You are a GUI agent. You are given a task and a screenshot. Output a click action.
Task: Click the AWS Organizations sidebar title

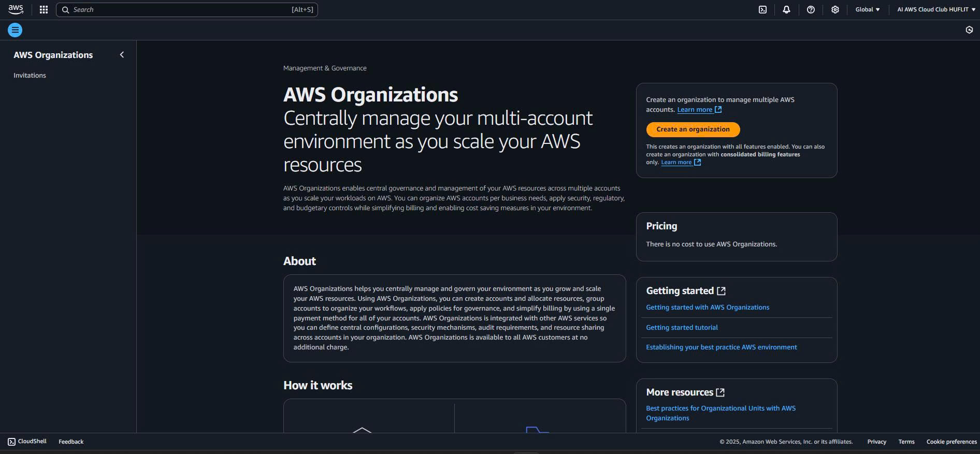coord(53,55)
